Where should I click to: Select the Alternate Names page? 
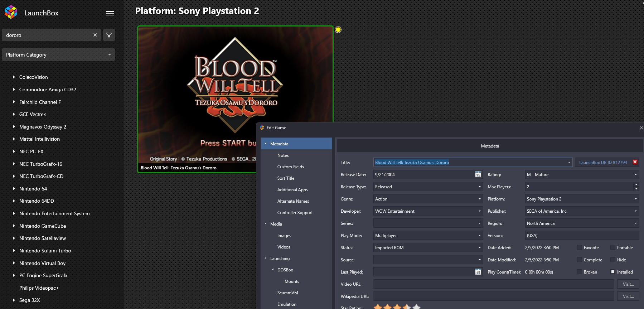[293, 201]
